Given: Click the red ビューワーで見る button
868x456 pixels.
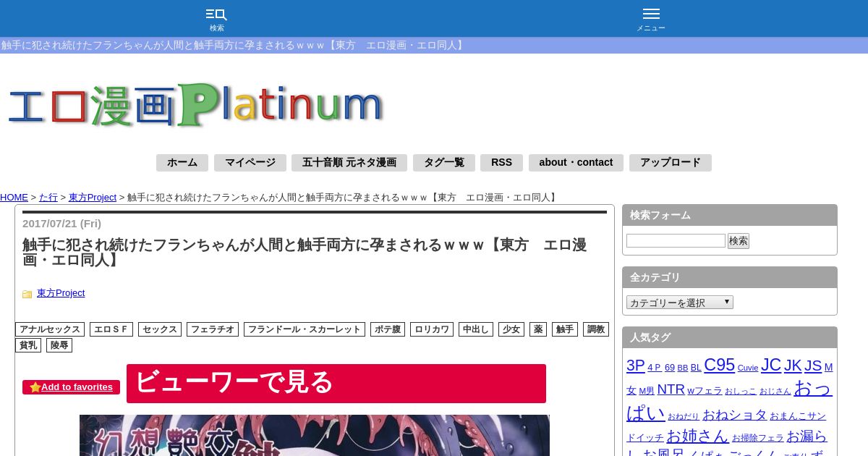Looking at the screenshot, I should (x=336, y=384).
